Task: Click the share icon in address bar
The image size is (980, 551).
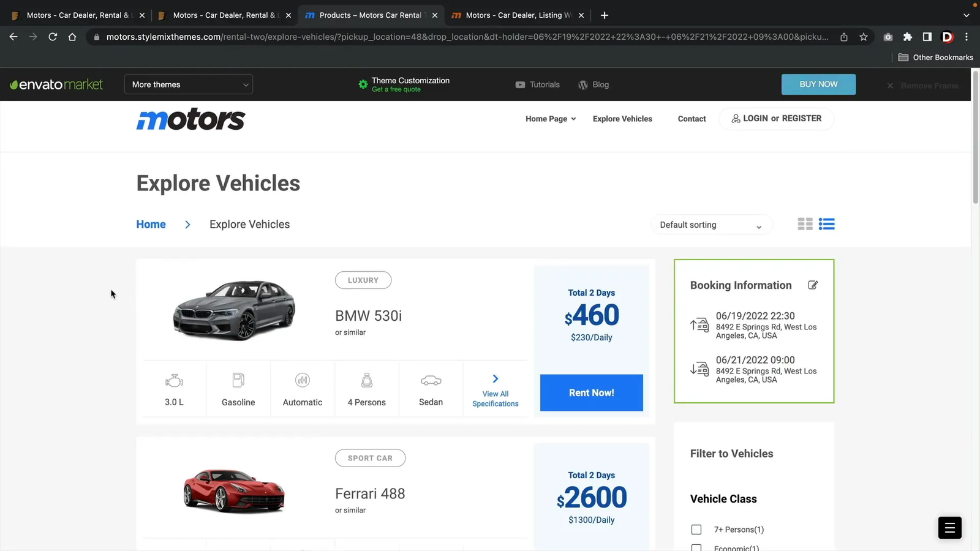Action: (844, 37)
